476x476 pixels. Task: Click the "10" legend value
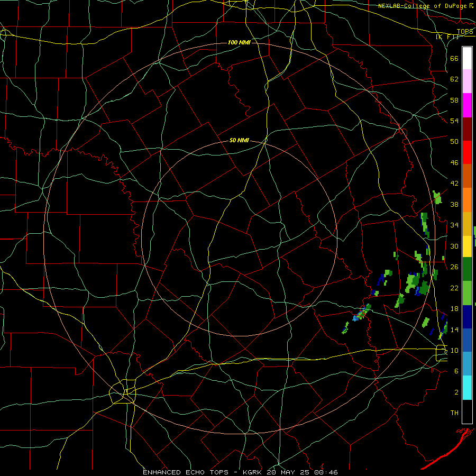pos(454,351)
